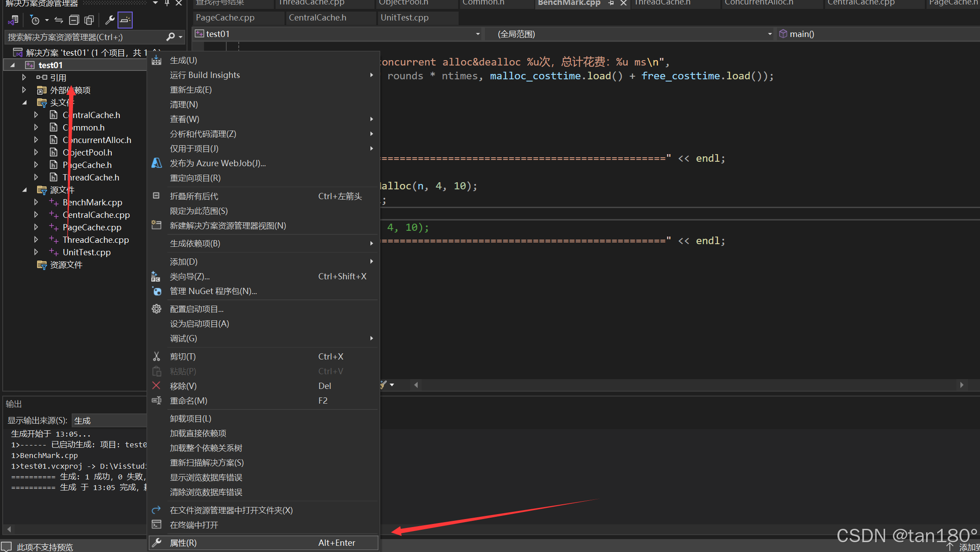980x552 pixels.
Task: Select the 资源文件 folder
Action: [x=66, y=265]
